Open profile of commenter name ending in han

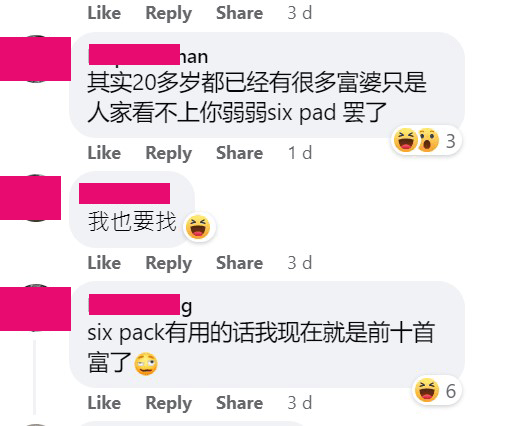pos(148,56)
